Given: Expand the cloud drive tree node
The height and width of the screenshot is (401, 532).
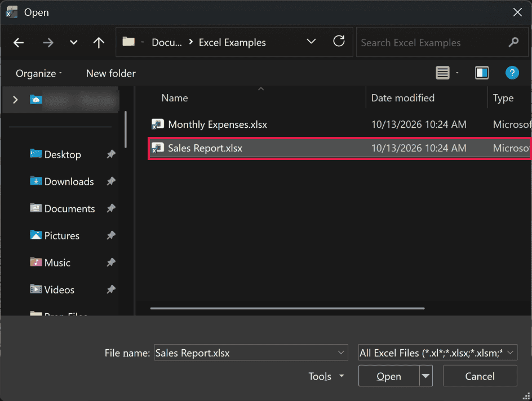Looking at the screenshot, I should click(15, 100).
